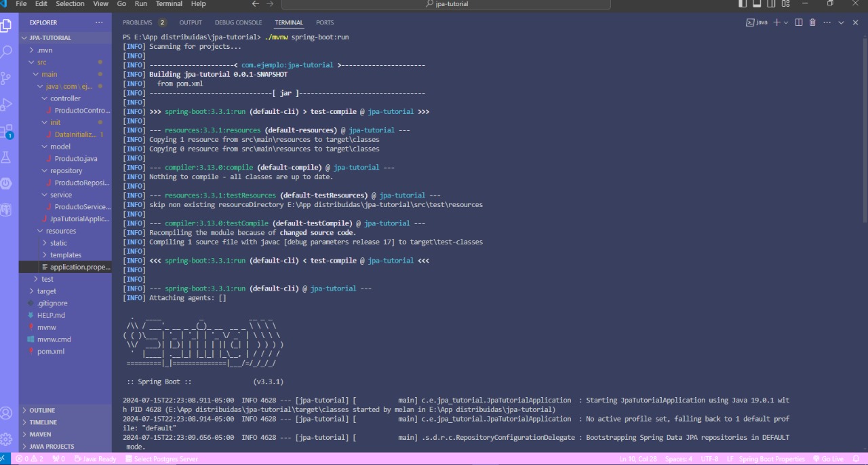
Task: Open the Run and Debug view
Action: (6, 104)
